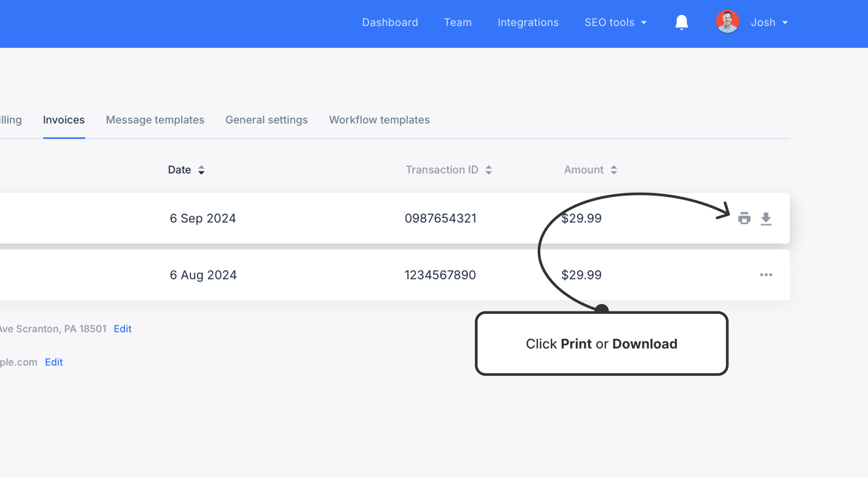Download the 6 Sep 2024 invoice
The height and width of the screenshot is (477, 868).
point(766,219)
